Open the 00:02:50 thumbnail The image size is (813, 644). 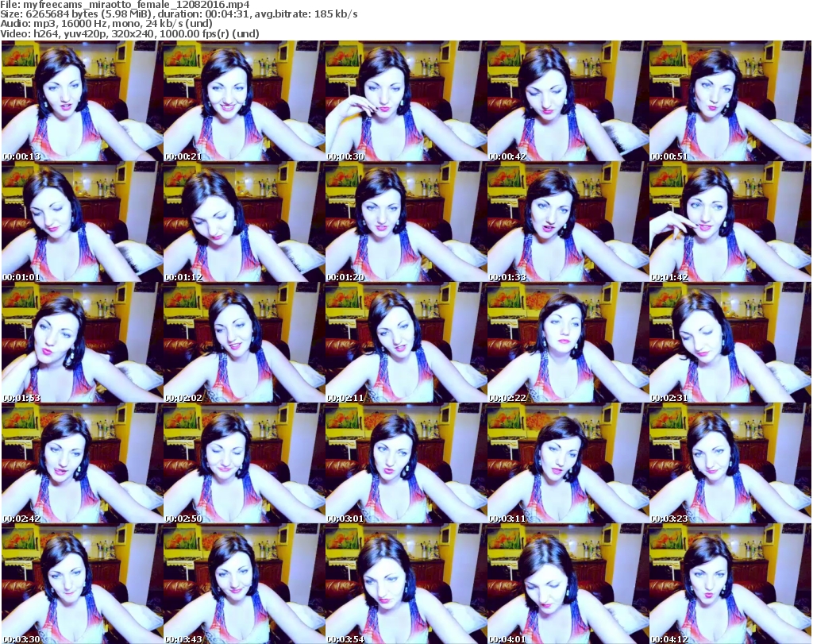pyautogui.click(x=245, y=463)
